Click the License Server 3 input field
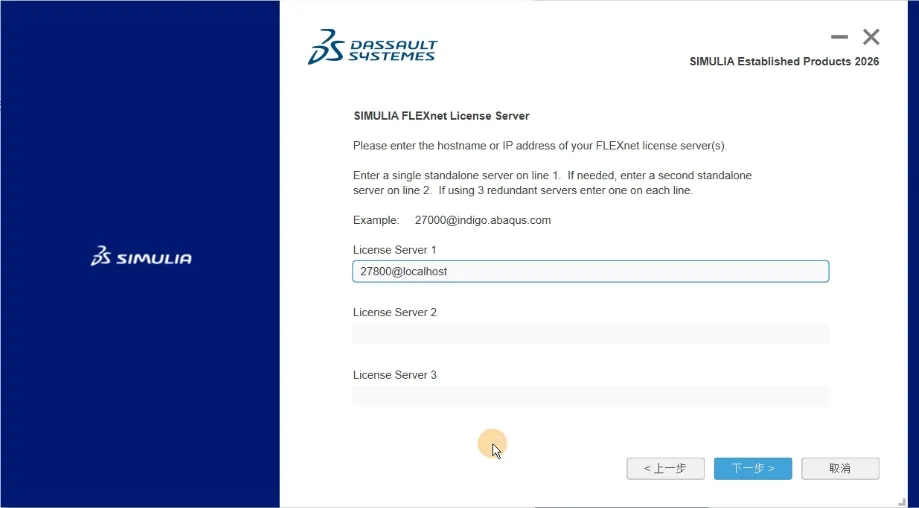The image size is (919, 508). (590, 396)
